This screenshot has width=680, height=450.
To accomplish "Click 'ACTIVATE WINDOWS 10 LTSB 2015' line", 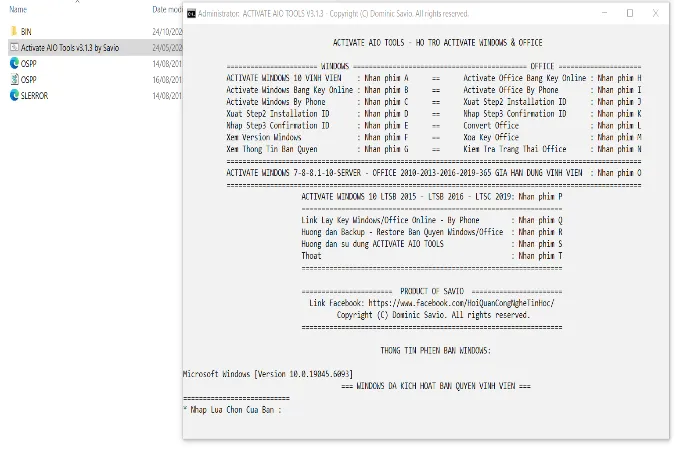I will click(432, 196).
